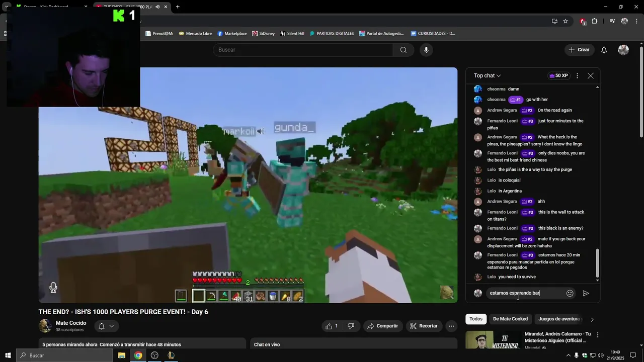Click the Compartir button
This screenshot has width=644, height=362.
382,326
